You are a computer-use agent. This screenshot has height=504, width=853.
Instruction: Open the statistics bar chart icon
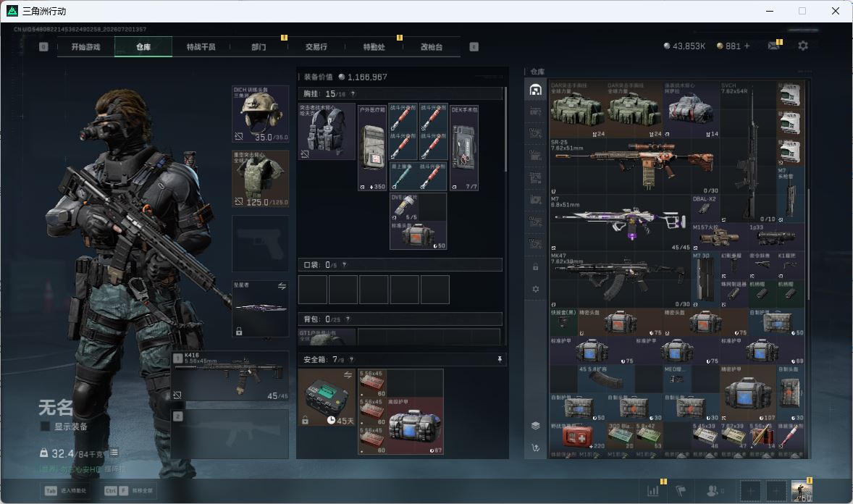(x=653, y=490)
